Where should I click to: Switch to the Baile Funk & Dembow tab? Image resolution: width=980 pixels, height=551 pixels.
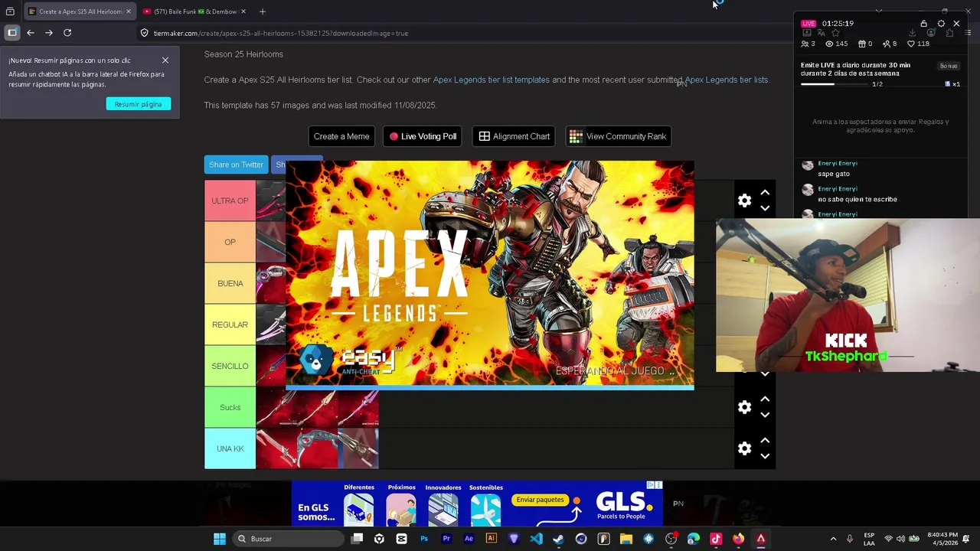click(x=194, y=11)
